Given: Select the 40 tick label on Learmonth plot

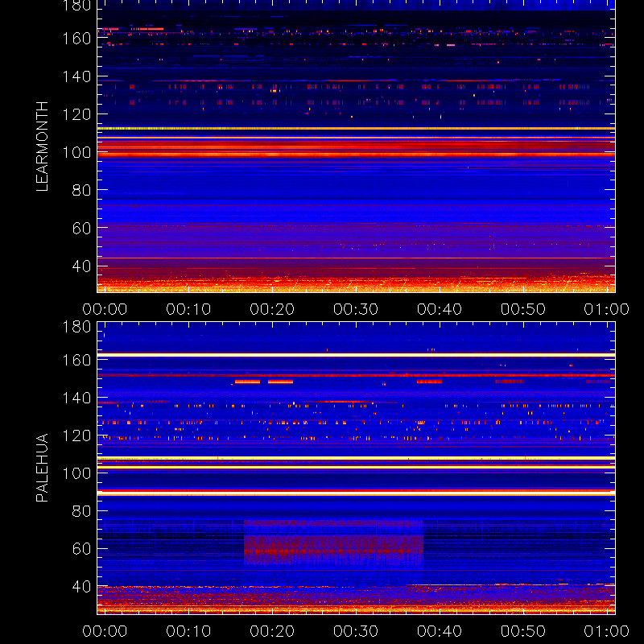Looking at the screenshot, I should click(81, 266).
